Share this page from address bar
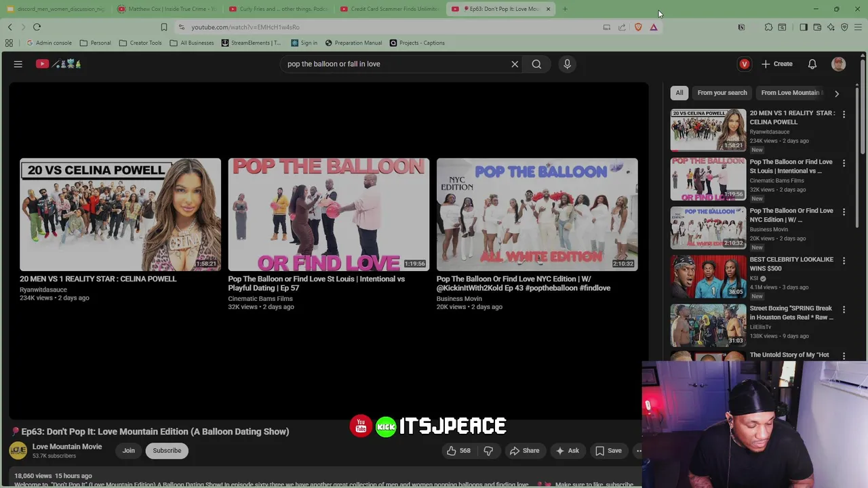This screenshot has width=868, height=488. click(622, 27)
